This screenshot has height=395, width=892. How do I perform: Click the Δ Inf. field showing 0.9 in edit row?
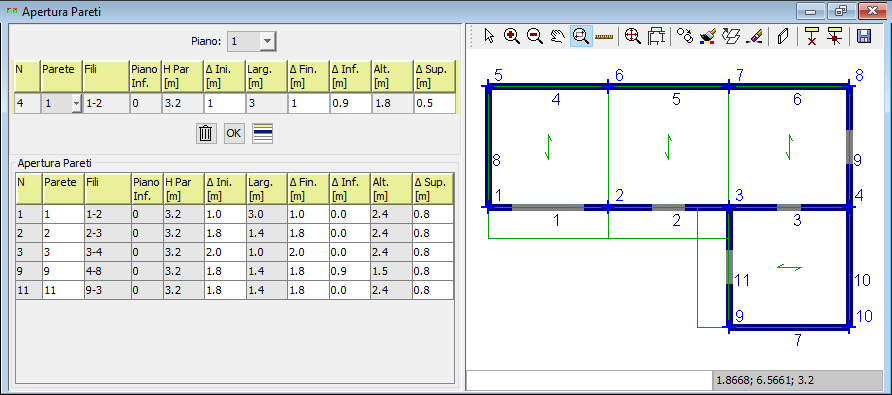(x=350, y=104)
